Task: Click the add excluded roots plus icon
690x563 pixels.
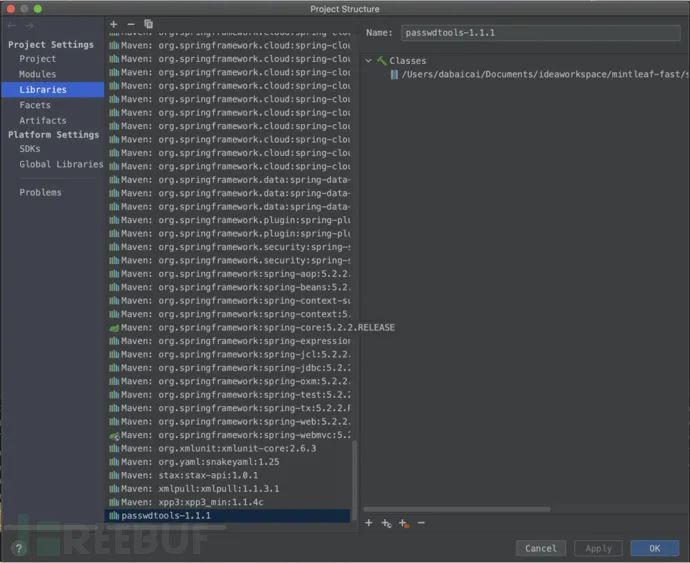Action: [404, 523]
